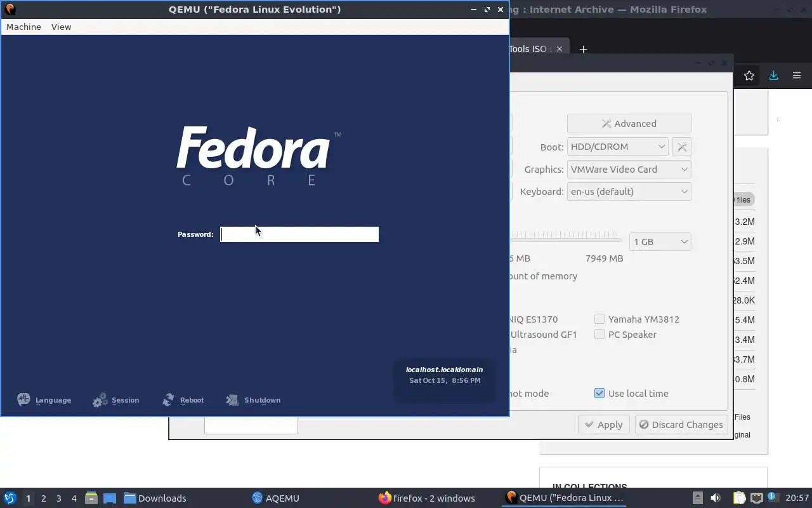Open the Machine menu in QEMU
Screen dimensions: 812x508
(x=23, y=27)
